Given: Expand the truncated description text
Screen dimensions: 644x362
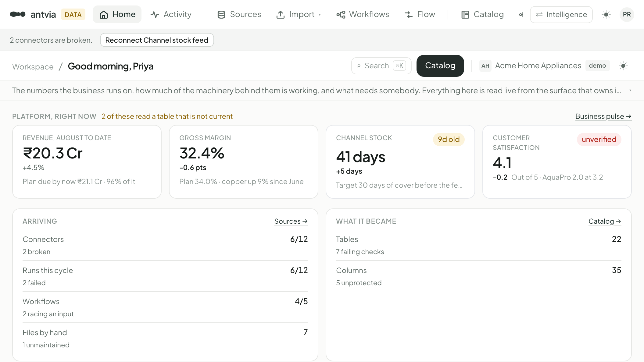Looking at the screenshot, I should tap(630, 90).
